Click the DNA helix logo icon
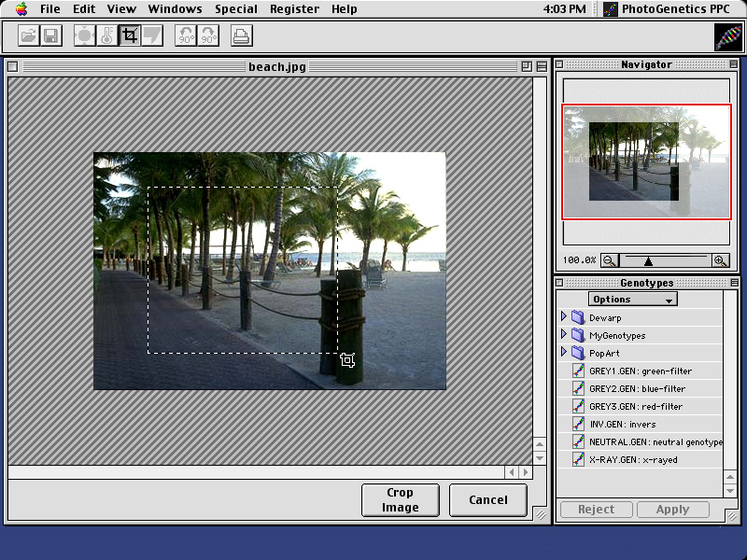Screen dimensions: 747x560 pyautogui.click(x=728, y=36)
